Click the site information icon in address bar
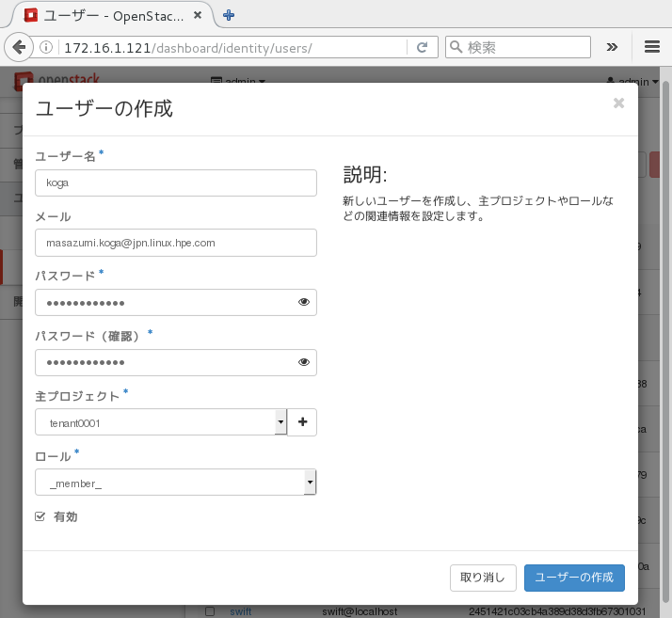The image size is (672, 618). coord(46,47)
